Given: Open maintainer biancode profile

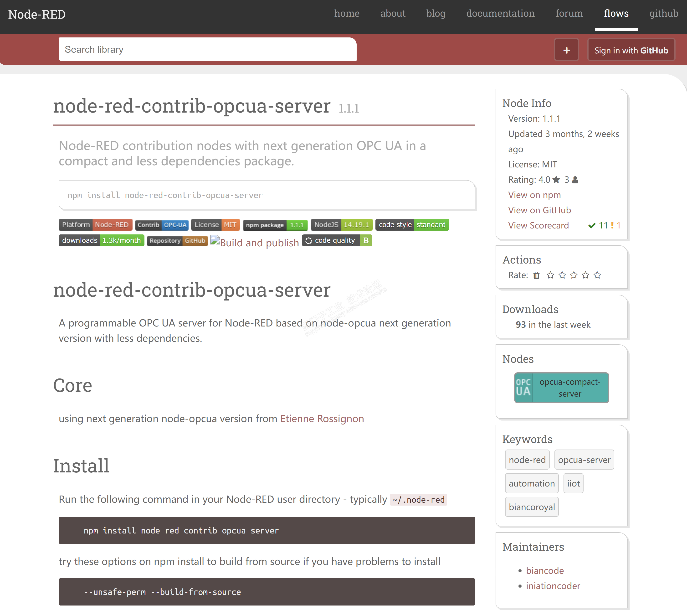Looking at the screenshot, I should (545, 571).
